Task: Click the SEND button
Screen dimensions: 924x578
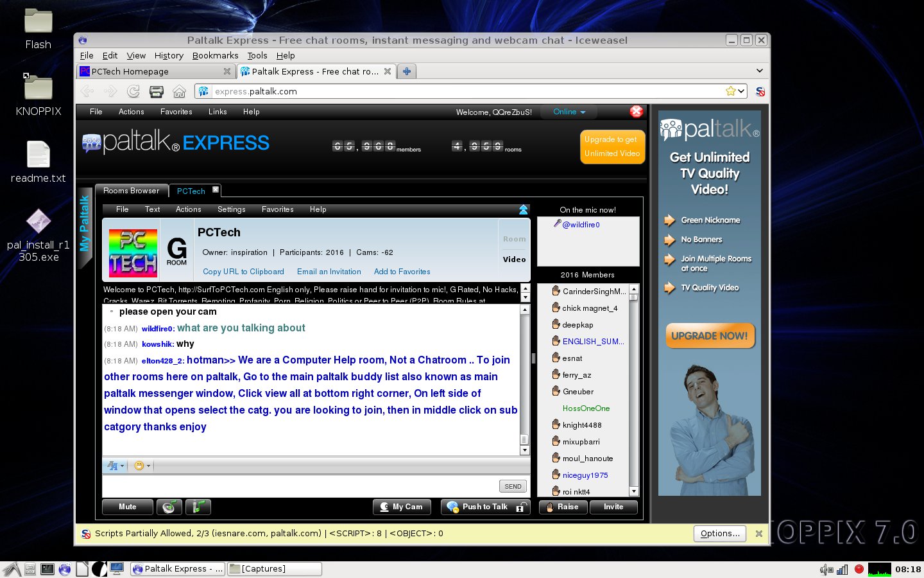Action: (513, 486)
